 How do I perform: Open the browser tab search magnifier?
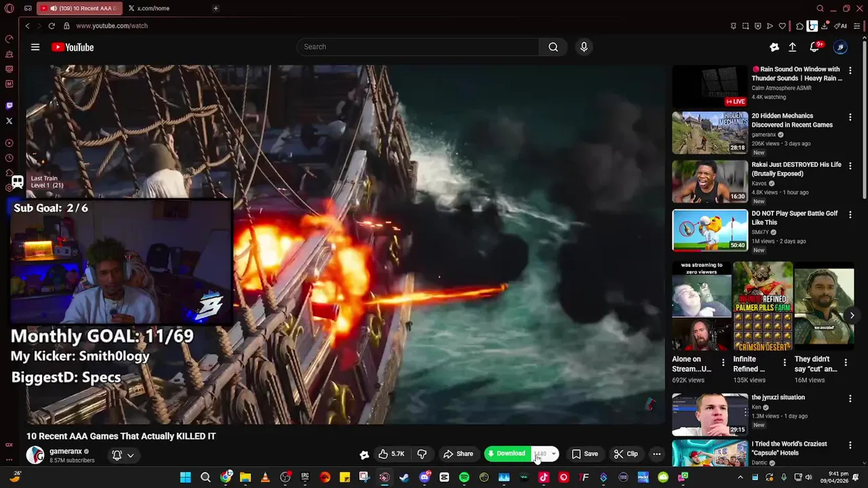click(820, 8)
